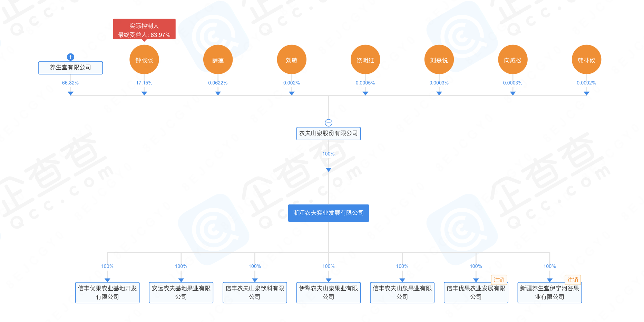Open the 向咸松 shareholder node
This screenshot has height=322, width=644.
click(x=513, y=60)
